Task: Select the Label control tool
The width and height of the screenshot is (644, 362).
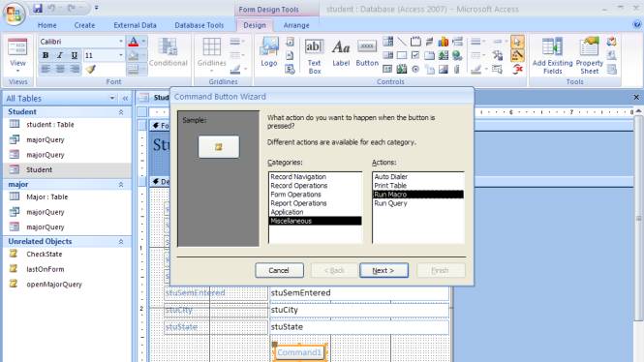Action: tap(341, 52)
